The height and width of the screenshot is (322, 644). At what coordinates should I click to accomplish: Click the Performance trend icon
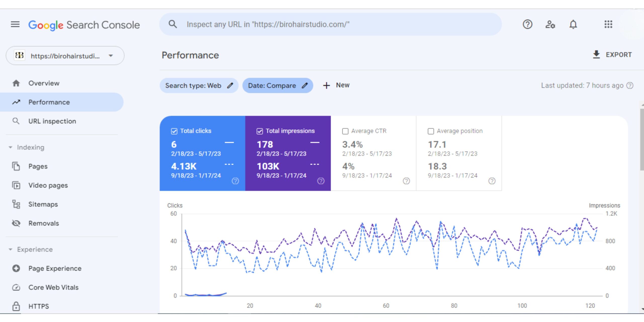16,102
